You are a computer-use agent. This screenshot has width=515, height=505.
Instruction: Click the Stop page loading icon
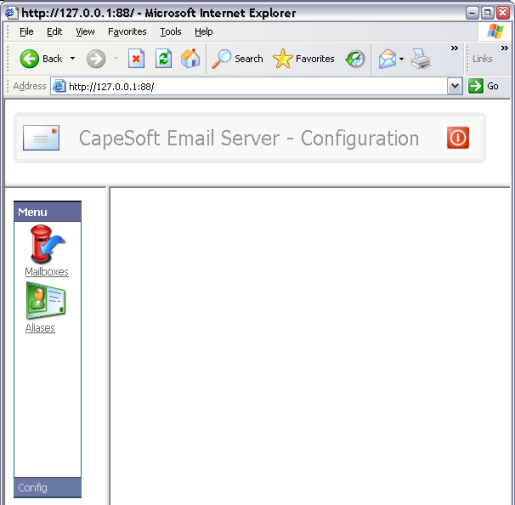click(136, 59)
